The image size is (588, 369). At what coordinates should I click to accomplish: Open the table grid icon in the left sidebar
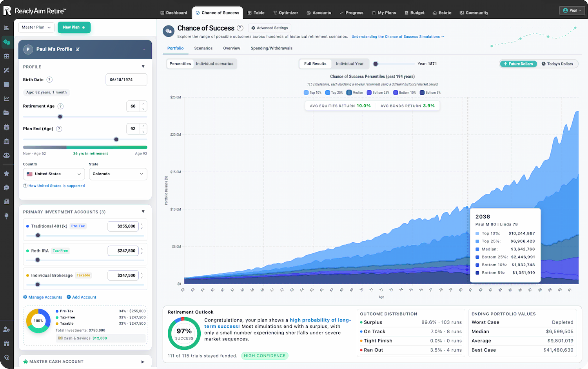[7, 56]
